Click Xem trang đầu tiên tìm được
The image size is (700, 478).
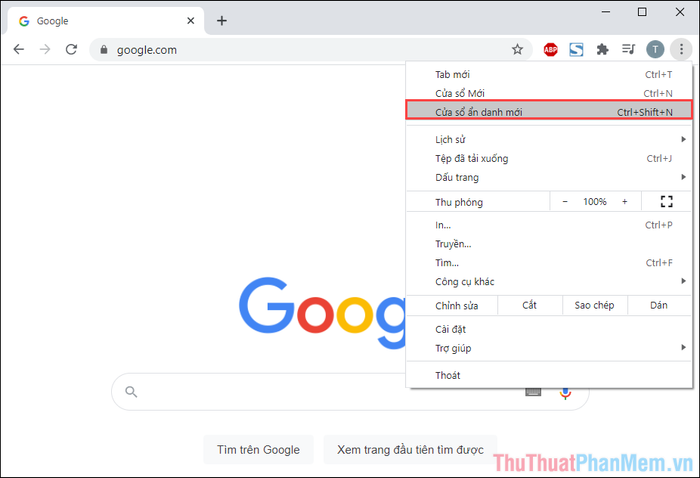point(410,449)
